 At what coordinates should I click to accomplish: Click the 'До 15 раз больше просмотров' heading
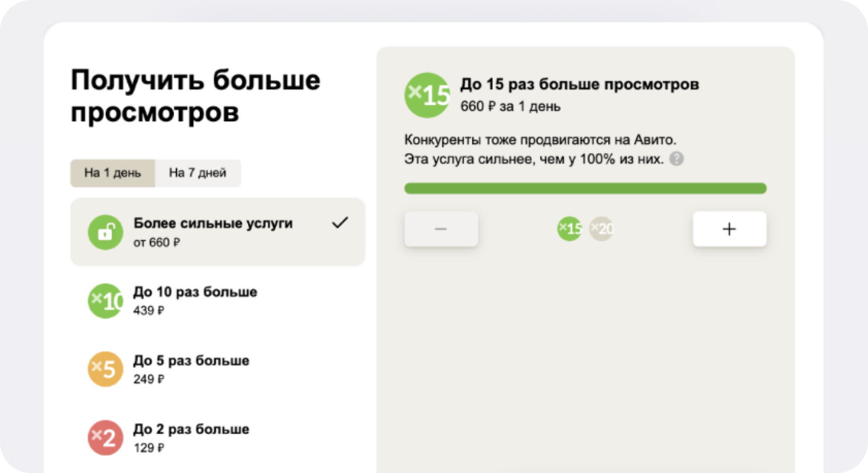coord(580,84)
